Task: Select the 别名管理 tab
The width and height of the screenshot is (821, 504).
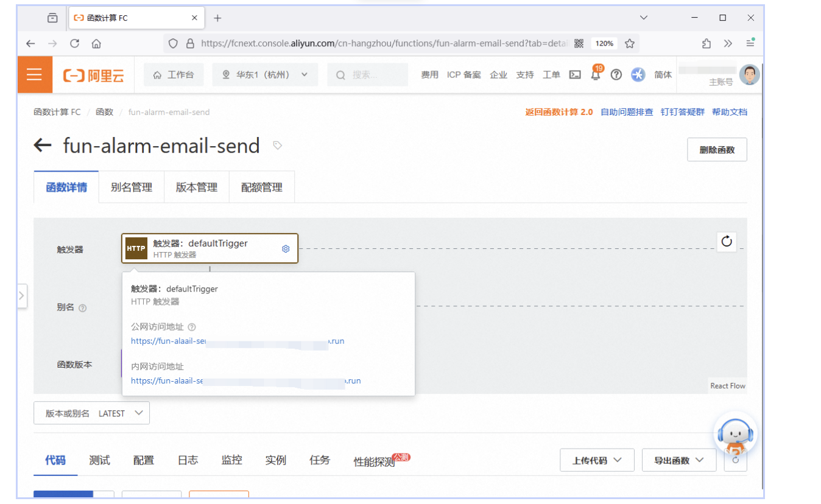Action: tap(132, 187)
